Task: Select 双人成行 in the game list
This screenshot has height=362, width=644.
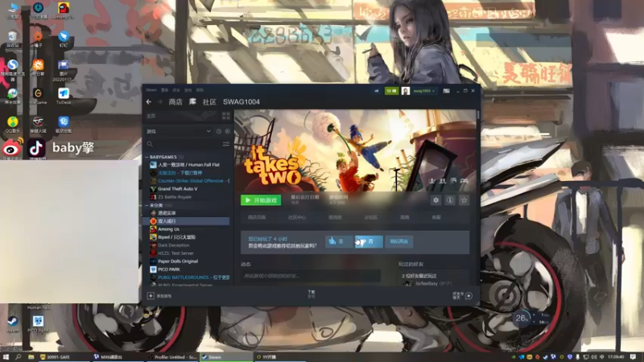Action: click(187, 220)
